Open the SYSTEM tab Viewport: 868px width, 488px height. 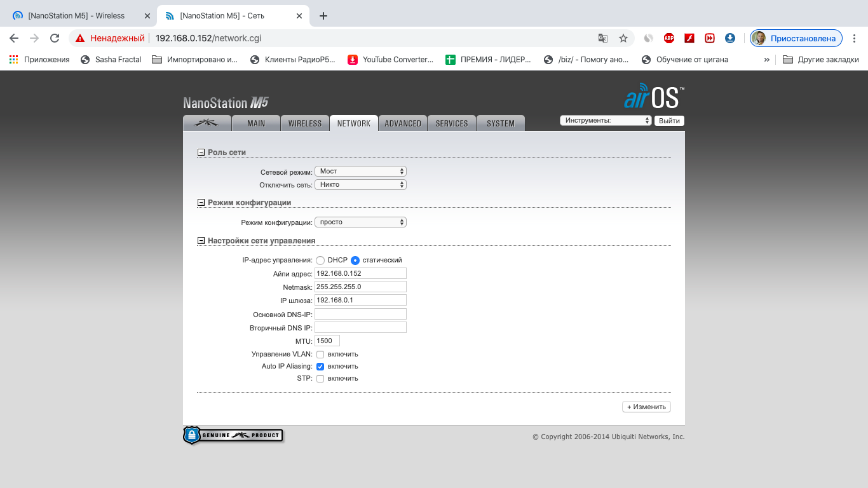(x=501, y=123)
